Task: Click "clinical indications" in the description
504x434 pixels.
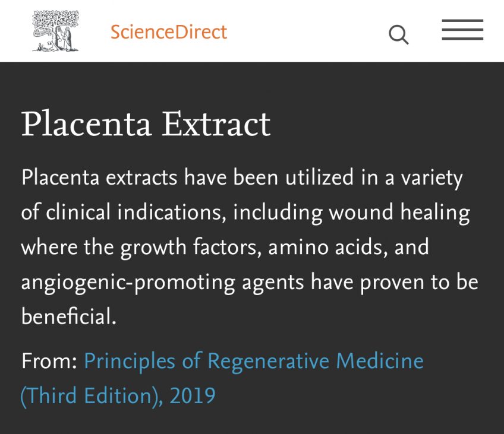Action: coord(136,213)
